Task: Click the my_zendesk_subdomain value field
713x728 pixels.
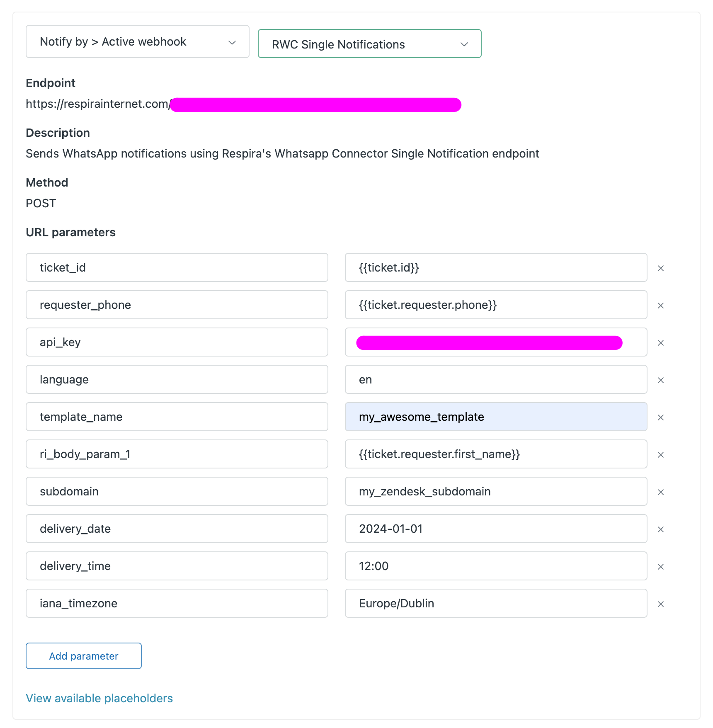Action: (x=495, y=492)
